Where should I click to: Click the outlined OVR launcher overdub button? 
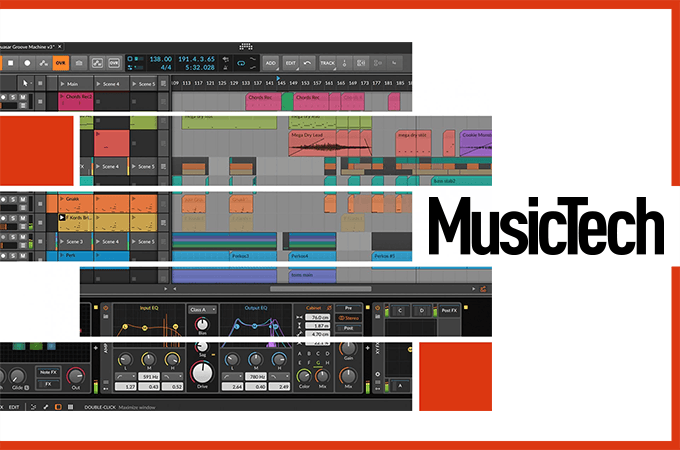click(x=114, y=63)
